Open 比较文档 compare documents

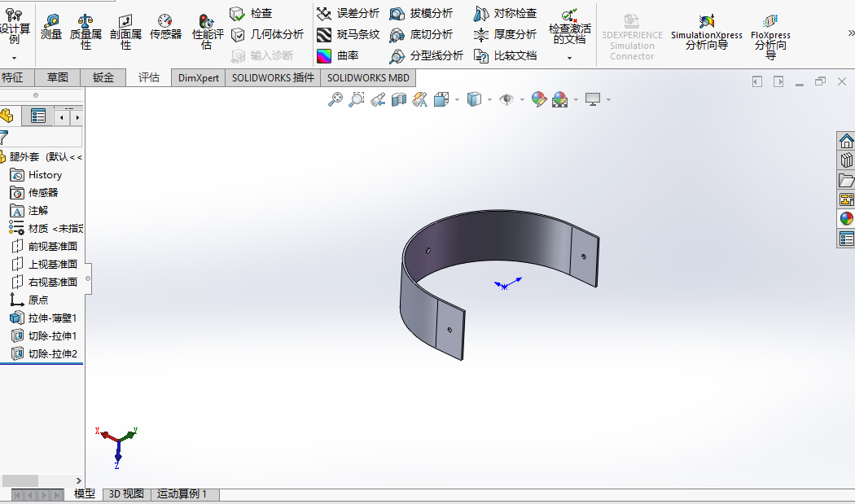[x=505, y=55]
